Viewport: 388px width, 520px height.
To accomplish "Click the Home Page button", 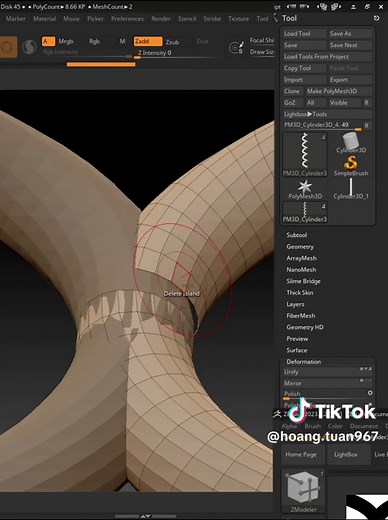I will (x=303, y=454).
